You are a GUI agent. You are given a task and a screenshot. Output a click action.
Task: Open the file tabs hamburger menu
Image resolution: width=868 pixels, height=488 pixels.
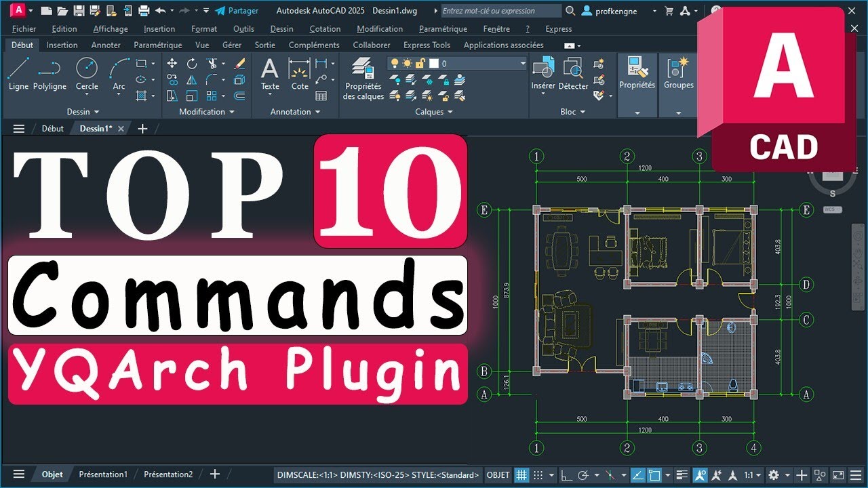[x=19, y=128]
